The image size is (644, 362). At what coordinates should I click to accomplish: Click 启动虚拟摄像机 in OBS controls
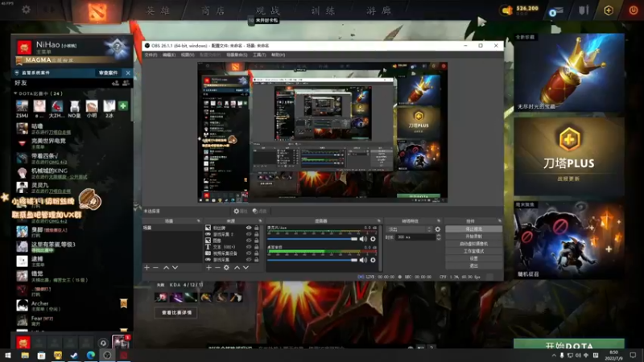click(473, 244)
